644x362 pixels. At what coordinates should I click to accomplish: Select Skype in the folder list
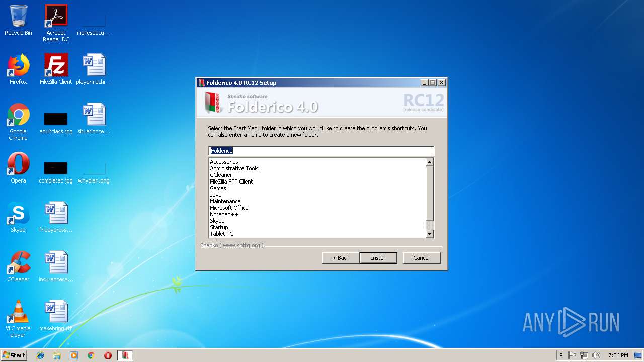pos(217,221)
